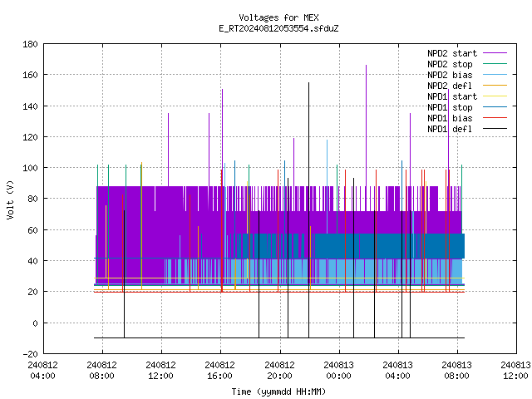Screen dimensions: 532x399
Task: Click the 'NPD2 start' legend label
Action: point(452,53)
